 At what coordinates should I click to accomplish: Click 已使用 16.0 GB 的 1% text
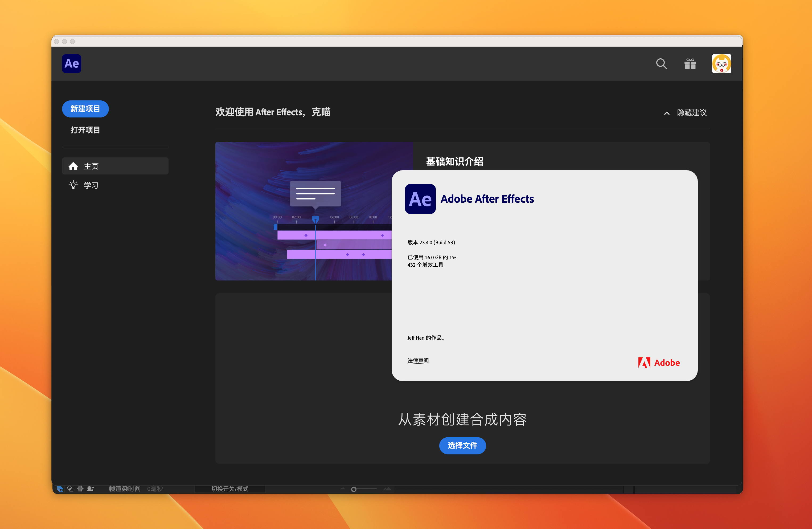click(432, 257)
